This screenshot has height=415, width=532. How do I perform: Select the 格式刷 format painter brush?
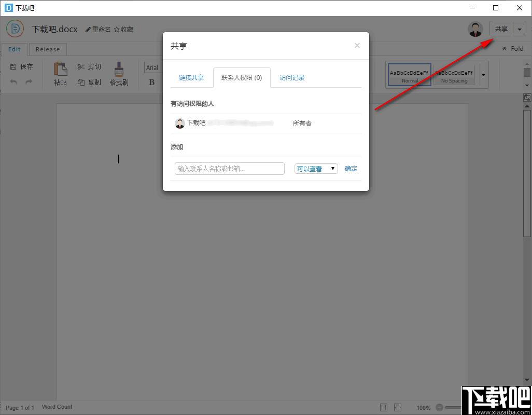[119, 74]
